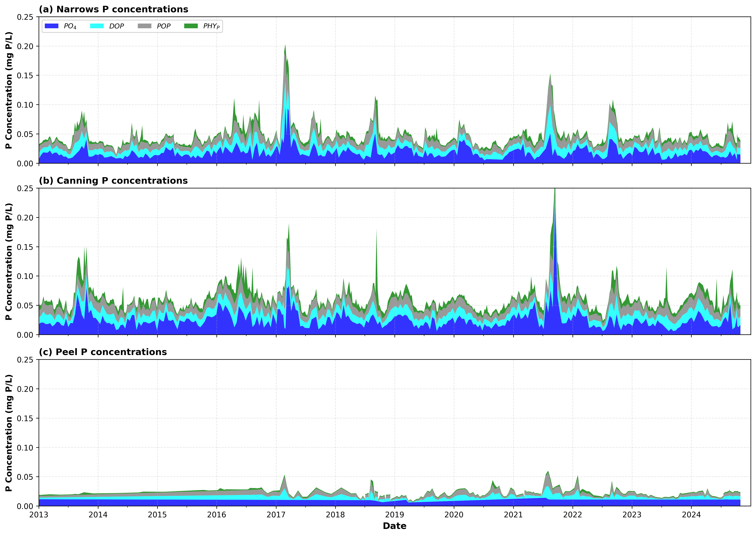Click the POP legend label text
This screenshot has width=756, height=536.
[164, 26]
